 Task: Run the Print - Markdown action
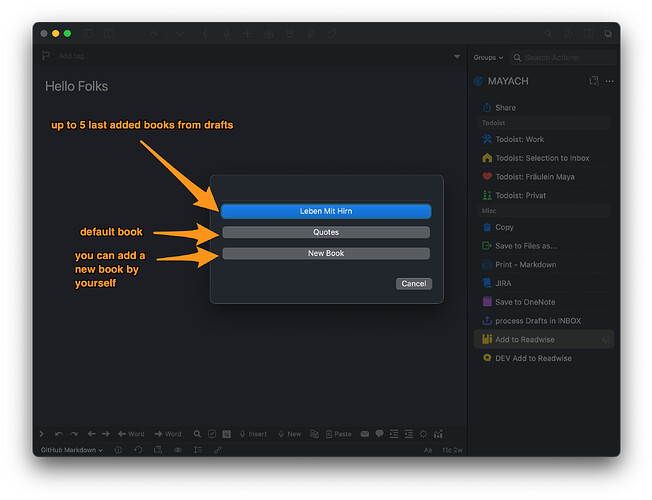(x=543, y=265)
